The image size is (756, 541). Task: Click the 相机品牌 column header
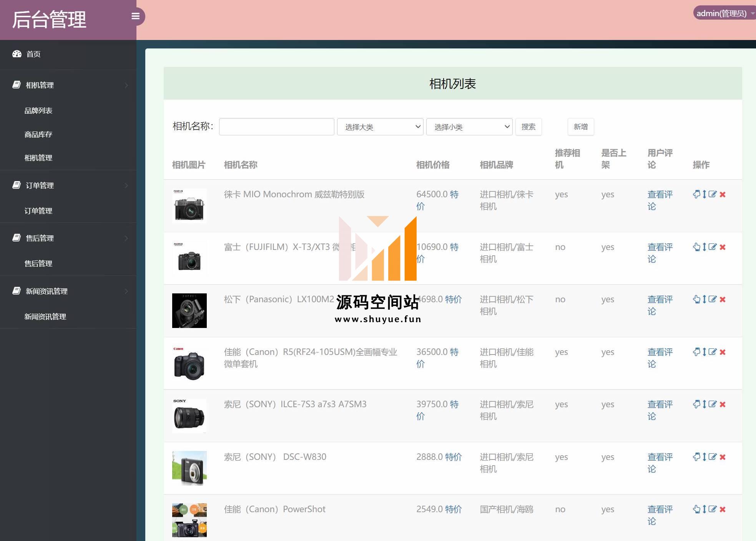(x=497, y=165)
